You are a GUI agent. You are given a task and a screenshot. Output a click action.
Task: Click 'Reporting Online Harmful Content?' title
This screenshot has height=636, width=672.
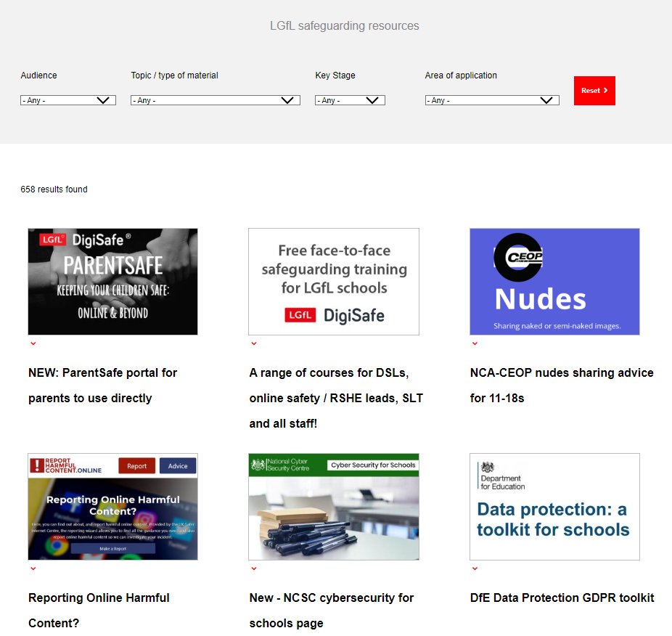(x=99, y=611)
